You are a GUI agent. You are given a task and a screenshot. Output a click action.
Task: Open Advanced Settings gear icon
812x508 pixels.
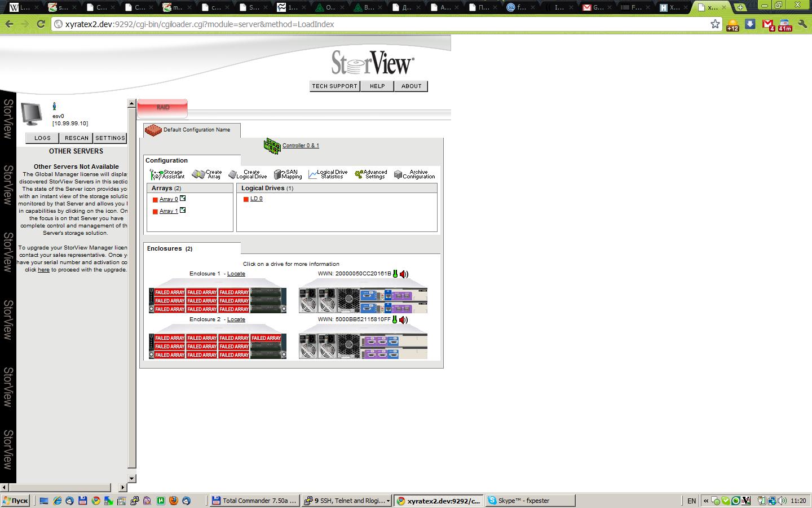click(359, 174)
